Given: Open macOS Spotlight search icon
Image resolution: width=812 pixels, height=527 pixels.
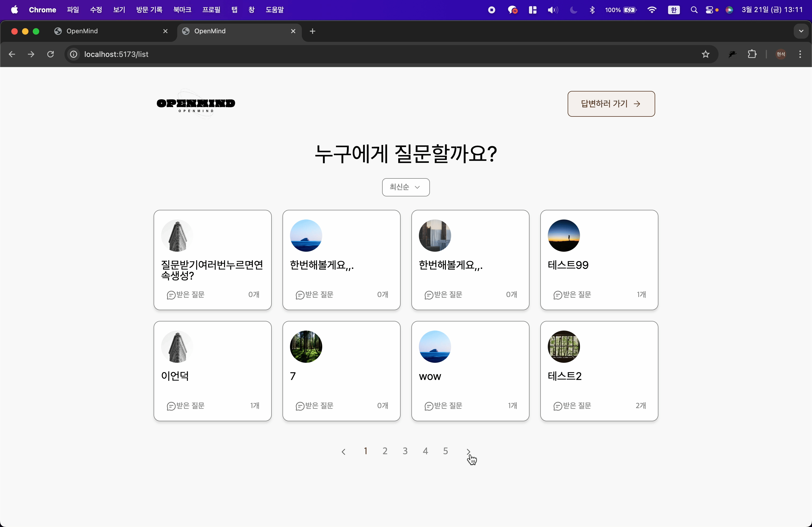Looking at the screenshot, I should pos(694,10).
